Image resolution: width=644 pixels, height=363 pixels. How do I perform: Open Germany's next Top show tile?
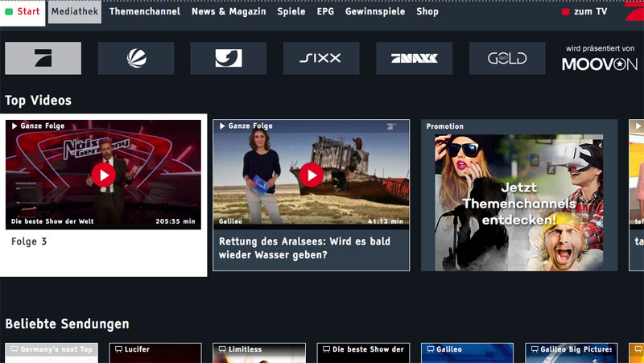(52, 353)
